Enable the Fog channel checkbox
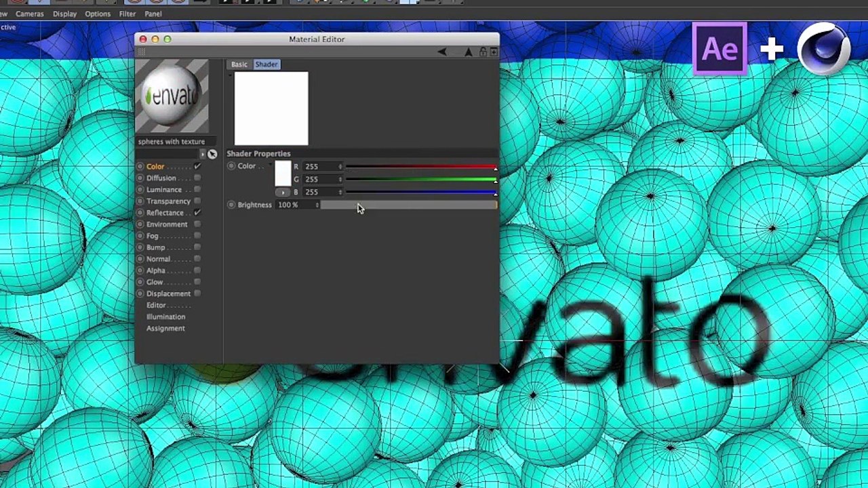The height and width of the screenshot is (488, 868). point(197,236)
